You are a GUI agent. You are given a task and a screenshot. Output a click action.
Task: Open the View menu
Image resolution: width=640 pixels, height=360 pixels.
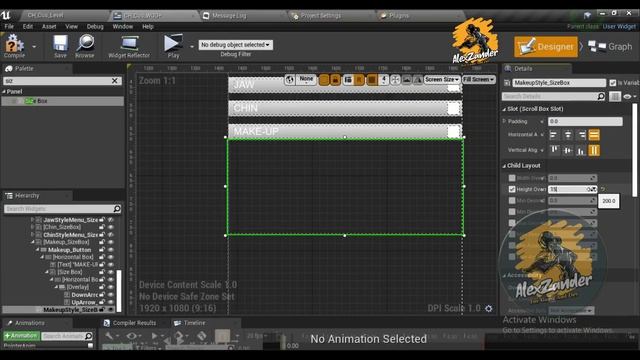(71, 27)
